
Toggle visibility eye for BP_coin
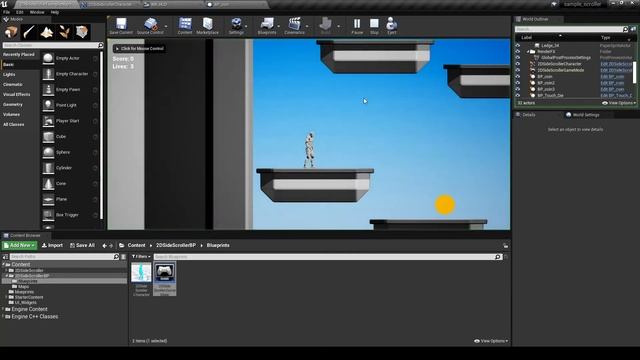pos(518,77)
